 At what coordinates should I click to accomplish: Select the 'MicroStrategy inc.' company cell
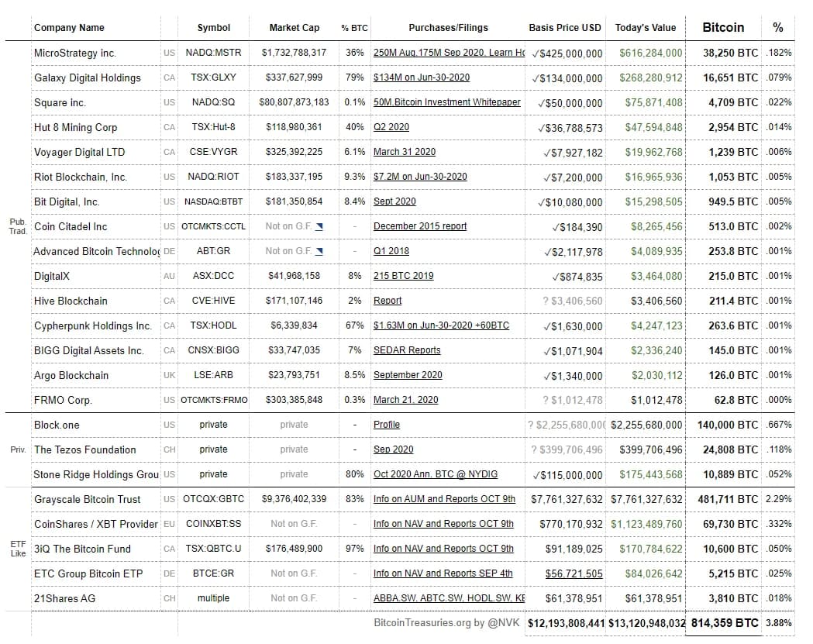point(96,53)
